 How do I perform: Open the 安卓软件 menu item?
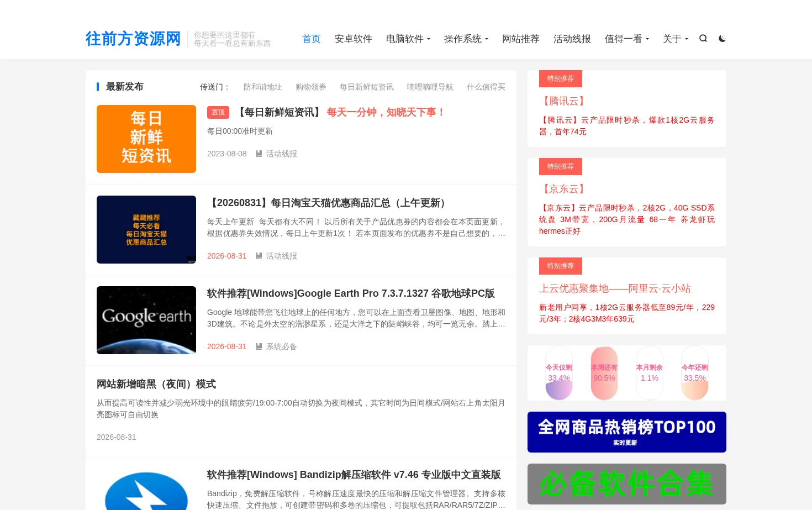354,39
